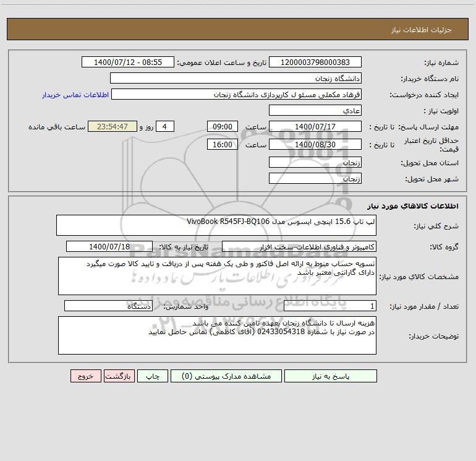Viewport: 476px width, 461px height.
Task: Click the خروج exit button
Action: pyautogui.click(x=85, y=376)
